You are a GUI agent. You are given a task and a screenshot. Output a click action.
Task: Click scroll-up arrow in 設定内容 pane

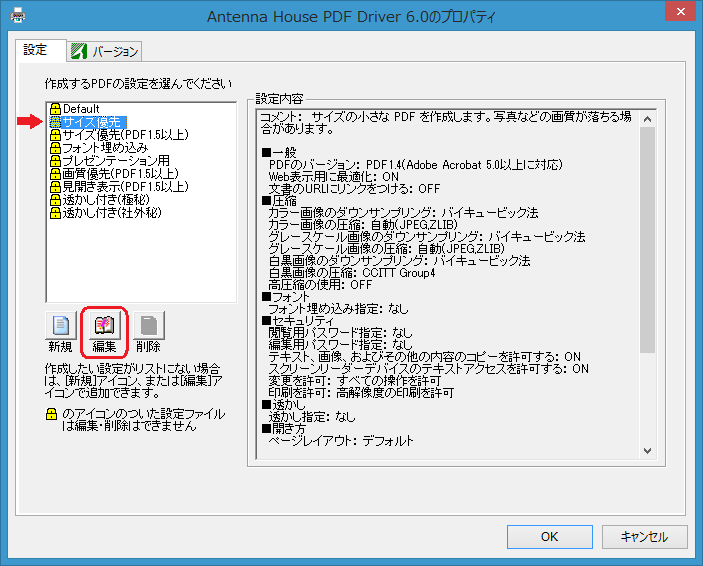(x=647, y=119)
